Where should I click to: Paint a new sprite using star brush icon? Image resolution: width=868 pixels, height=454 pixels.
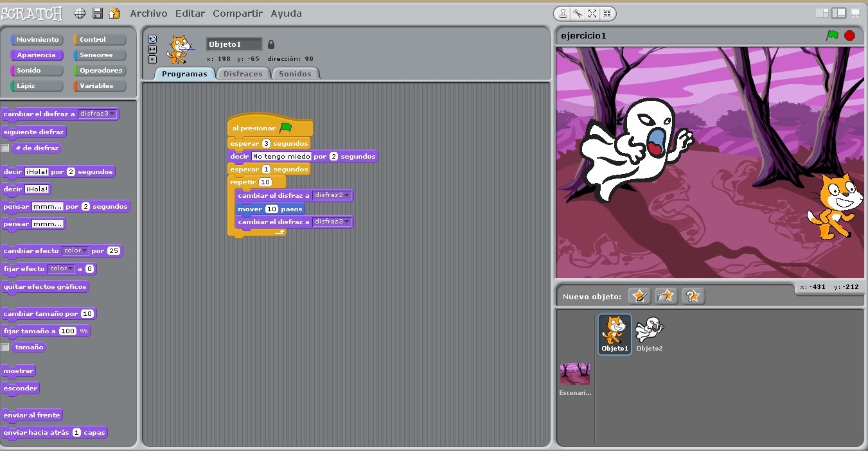point(639,296)
